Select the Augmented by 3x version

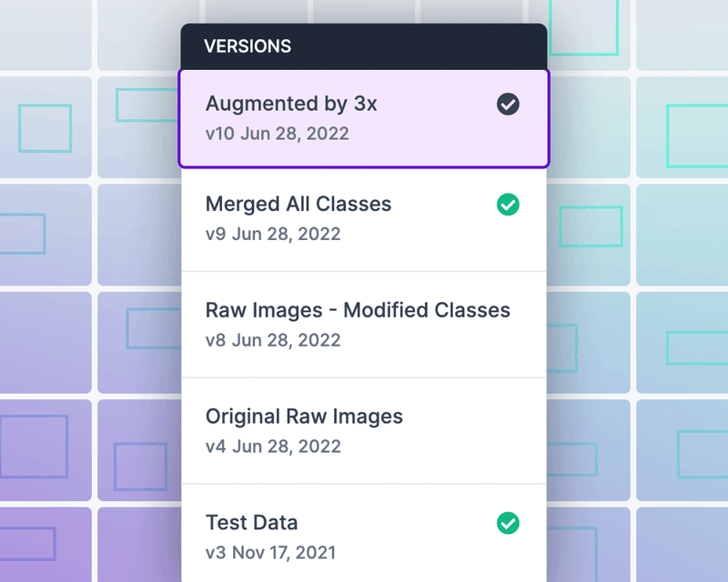(x=364, y=118)
